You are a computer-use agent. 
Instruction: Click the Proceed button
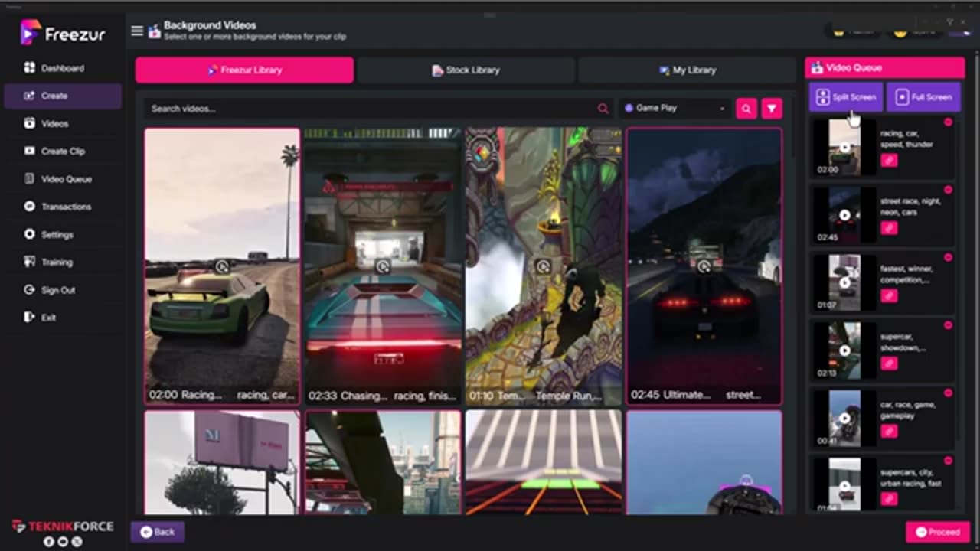click(938, 532)
